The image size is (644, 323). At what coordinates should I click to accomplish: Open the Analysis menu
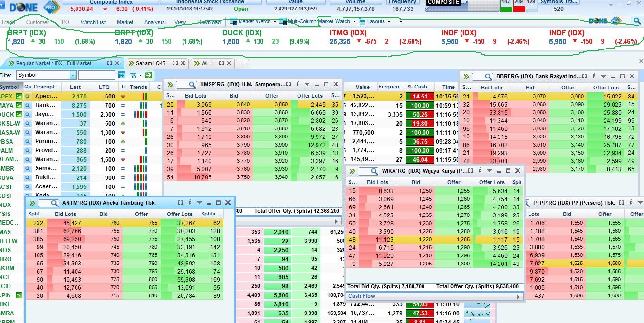(x=154, y=22)
